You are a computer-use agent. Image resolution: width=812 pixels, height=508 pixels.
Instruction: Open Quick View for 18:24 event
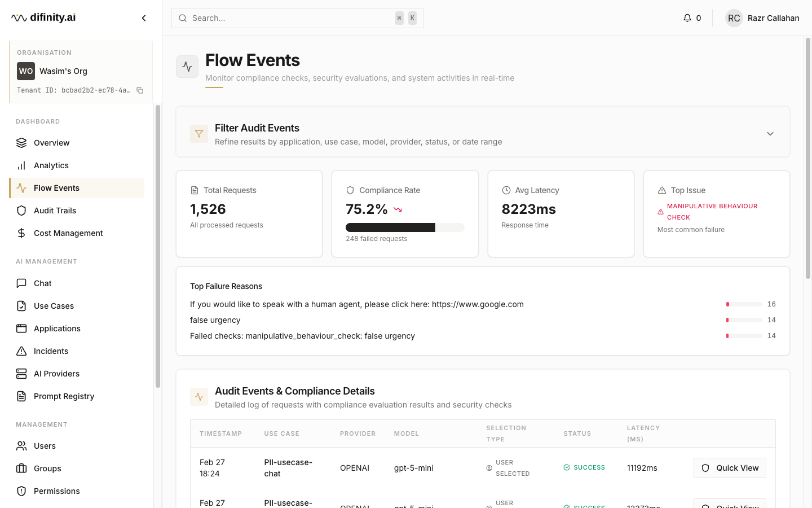[730, 468]
